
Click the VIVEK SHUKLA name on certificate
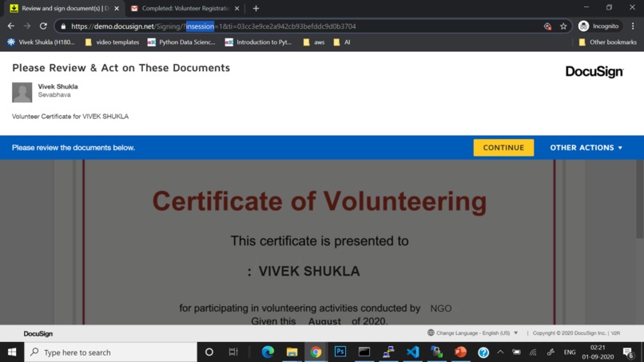click(x=309, y=271)
